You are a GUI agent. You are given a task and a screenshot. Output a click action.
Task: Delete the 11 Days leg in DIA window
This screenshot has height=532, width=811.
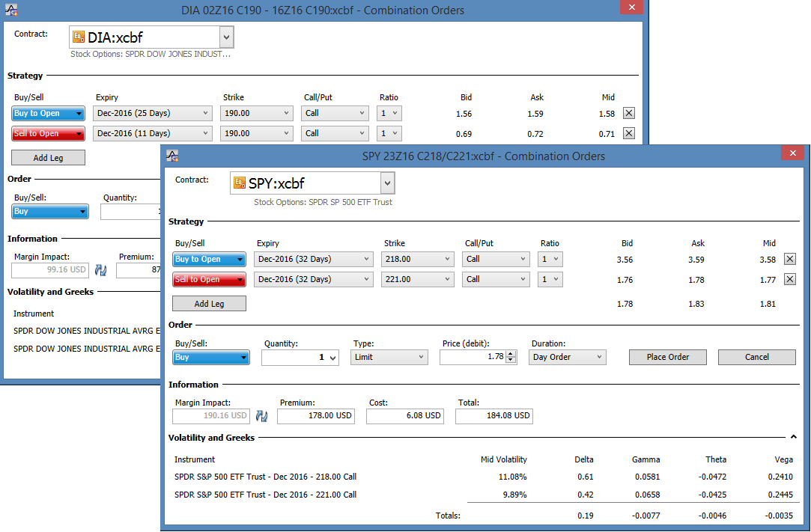(x=629, y=133)
